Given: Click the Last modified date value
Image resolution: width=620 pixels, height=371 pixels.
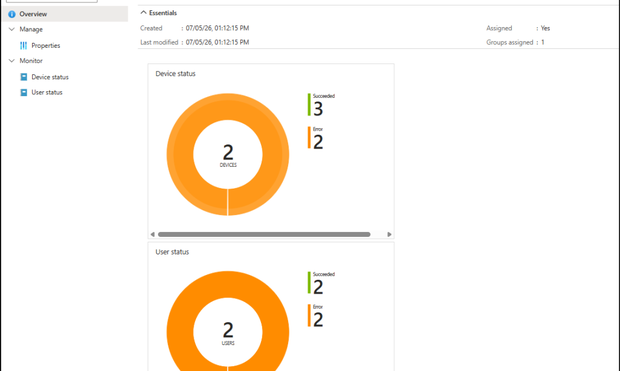Looking at the screenshot, I should pos(217,42).
